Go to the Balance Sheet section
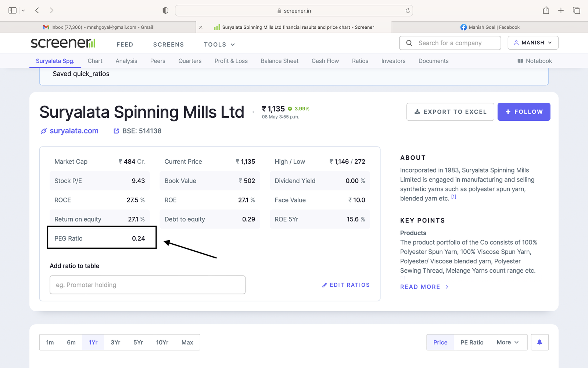Image resolution: width=588 pixels, height=368 pixels. point(279,61)
